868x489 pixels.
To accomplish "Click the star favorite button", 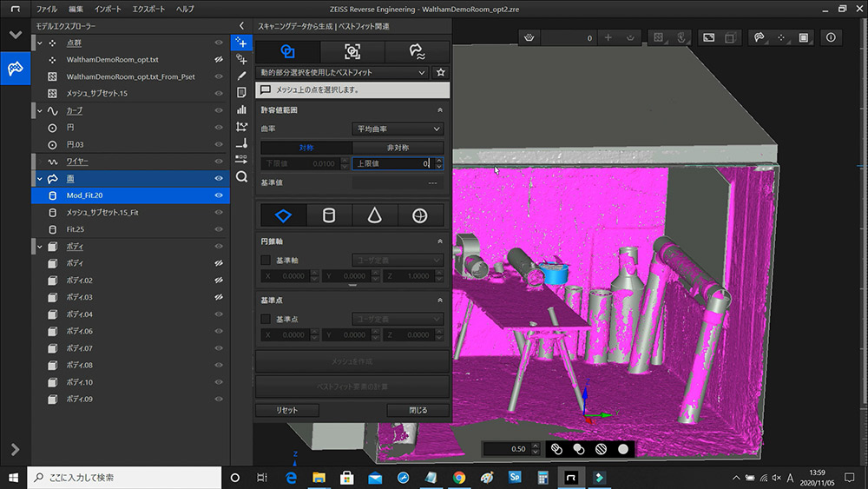I will [x=441, y=73].
